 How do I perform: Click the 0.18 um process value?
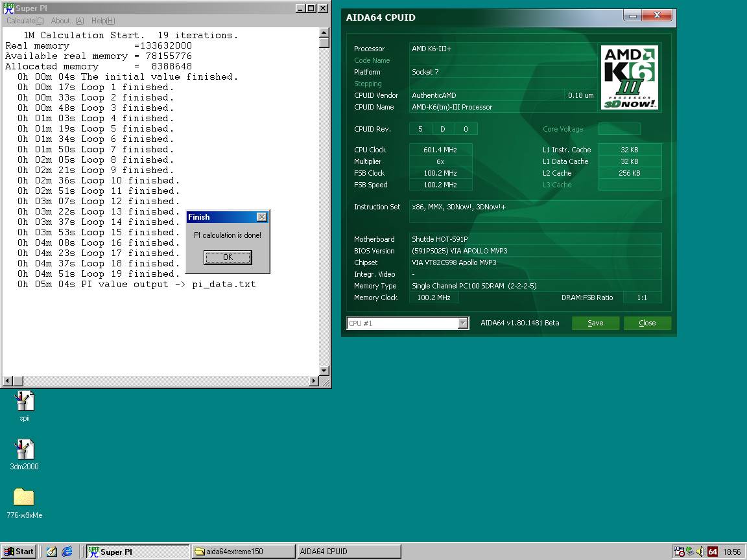coord(581,95)
